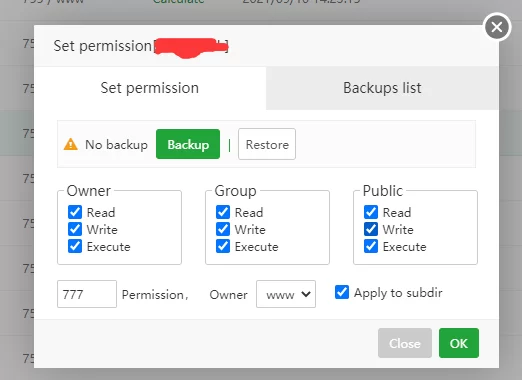Viewport: 522px width, 380px height.
Task: Toggle Owner Write checkbox
Action: pyautogui.click(x=75, y=229)
